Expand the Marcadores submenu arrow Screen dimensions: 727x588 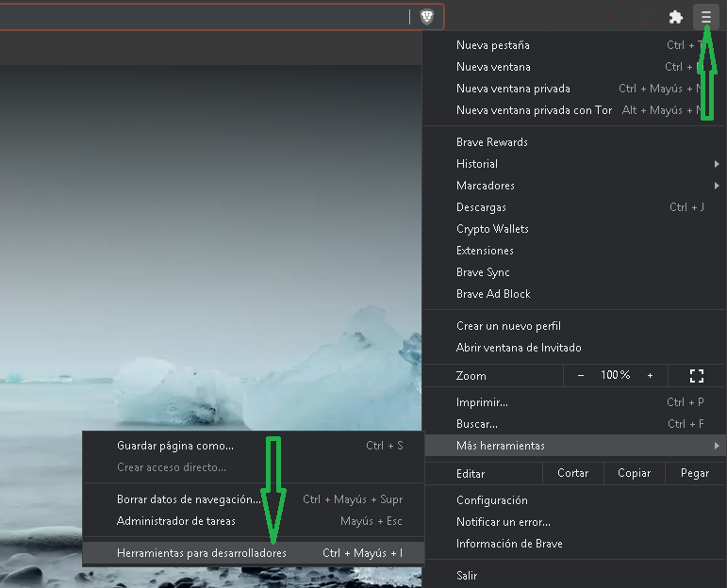717,186
